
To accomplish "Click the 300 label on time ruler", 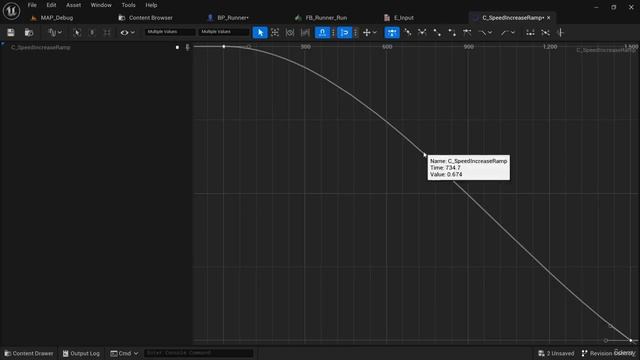I will tap(305, 47).
